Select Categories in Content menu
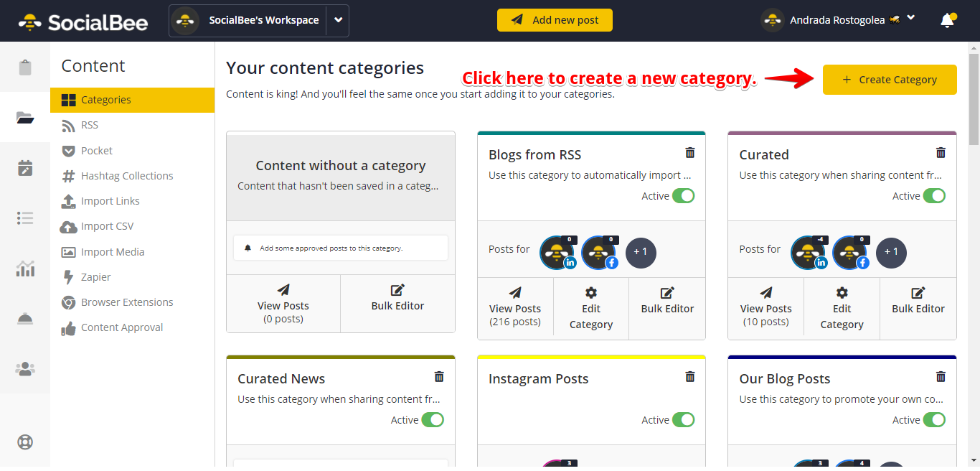Image resolution: width=980 pixels, height=471 pixels. (132, 100)
